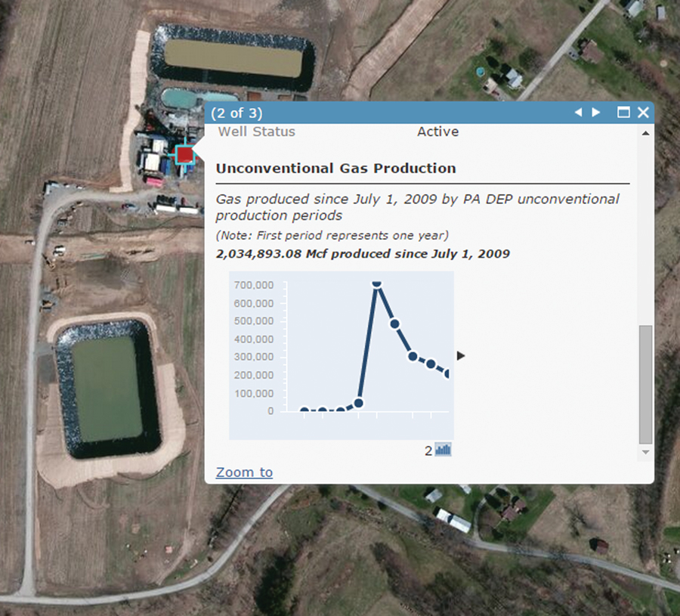Viewport: 680px width, 616px height.
Task: Close the well information popup
Action: coord(643,112)
